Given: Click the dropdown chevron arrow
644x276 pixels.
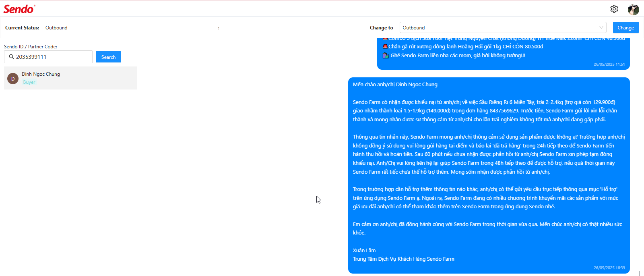Looking at the screenshot, I should pyautogui.click(x=601, y=27).
